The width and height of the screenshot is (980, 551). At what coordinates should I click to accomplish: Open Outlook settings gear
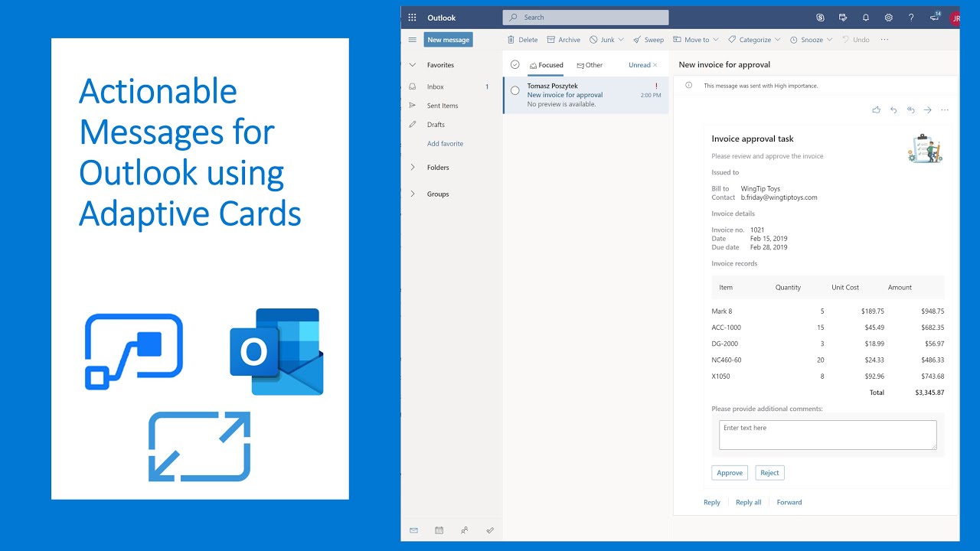pos(889,18)
